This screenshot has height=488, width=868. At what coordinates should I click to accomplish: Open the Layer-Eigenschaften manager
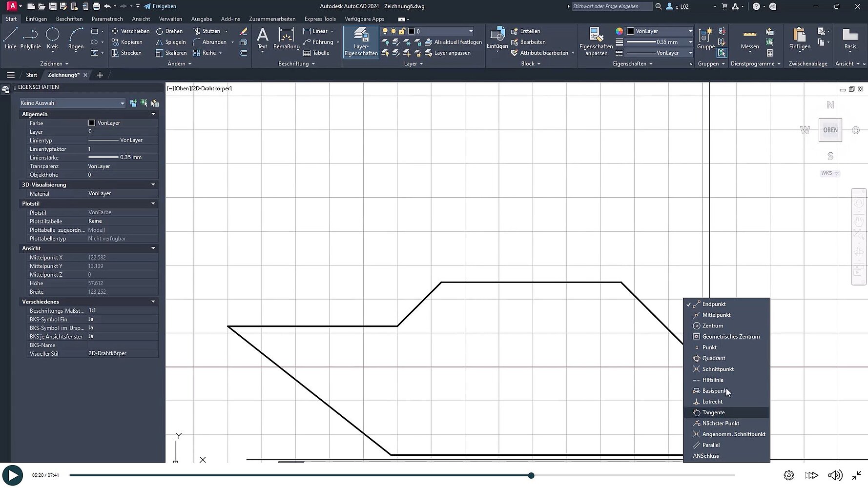pos(361,41)
